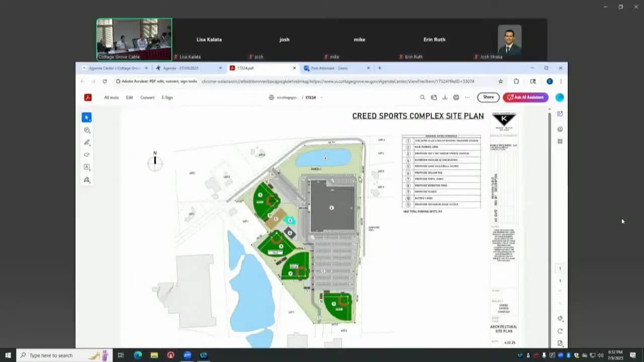Screen dimensions: 644x362
Task: Expand the 17324 file name dropdown arrow
Action: 321,98
